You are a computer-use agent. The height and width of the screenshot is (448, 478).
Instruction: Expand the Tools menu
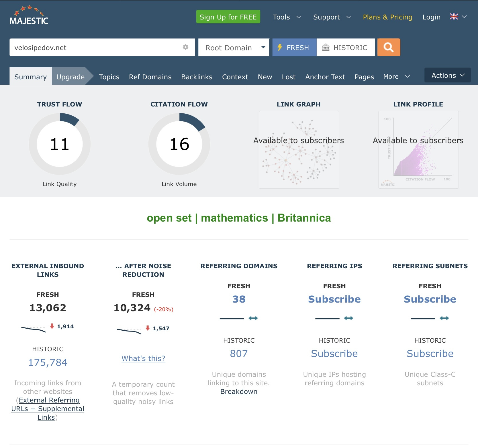(287, 17)
